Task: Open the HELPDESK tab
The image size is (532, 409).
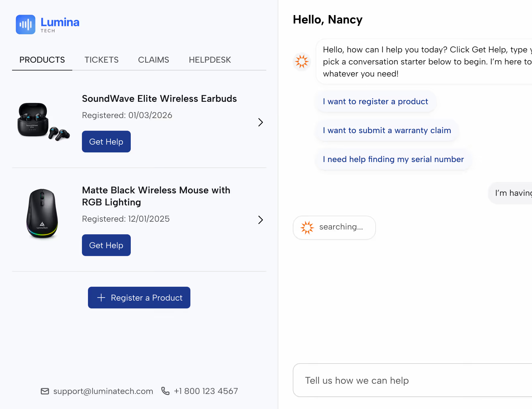Action: point(210,60)
